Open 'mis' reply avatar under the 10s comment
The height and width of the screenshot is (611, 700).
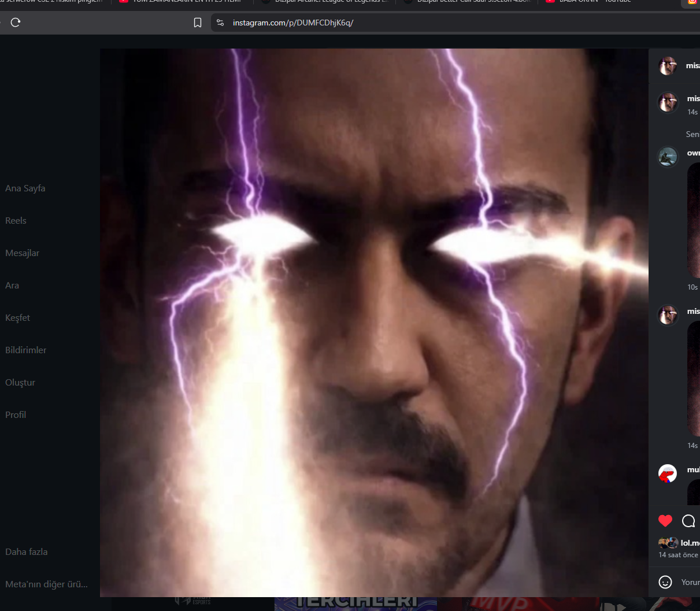point(668,315)
